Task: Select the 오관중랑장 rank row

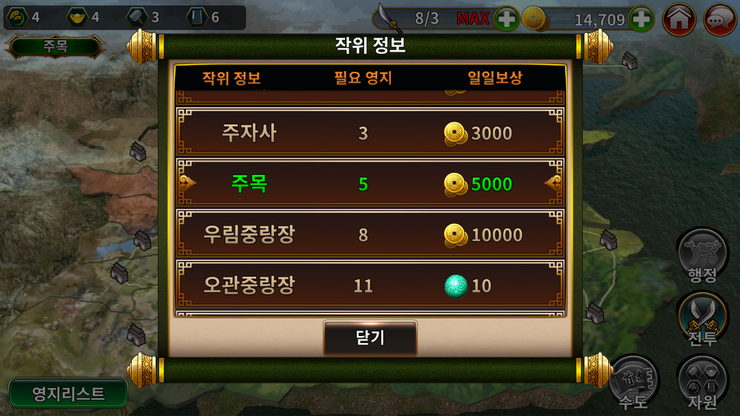Action: pos(370,285)
